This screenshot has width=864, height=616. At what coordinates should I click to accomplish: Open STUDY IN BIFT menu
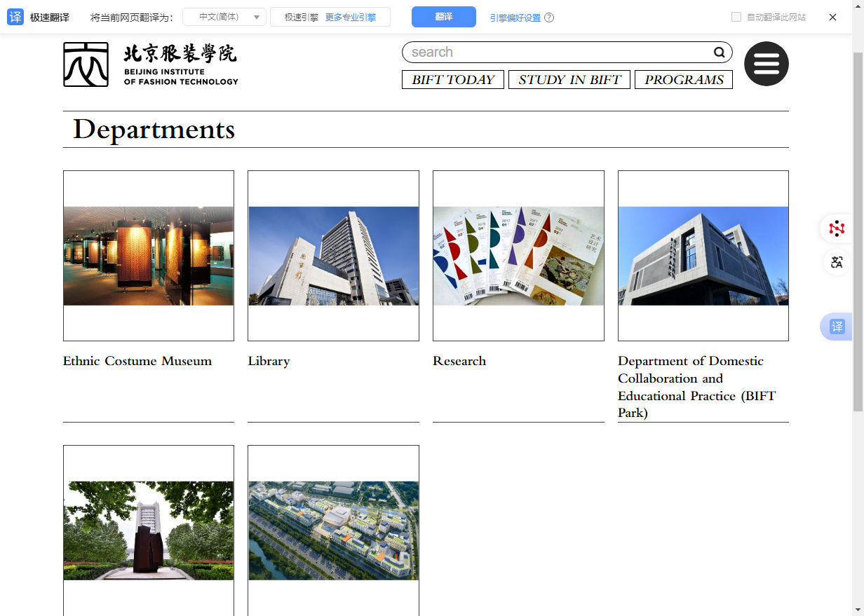click(x=569, y=80)
